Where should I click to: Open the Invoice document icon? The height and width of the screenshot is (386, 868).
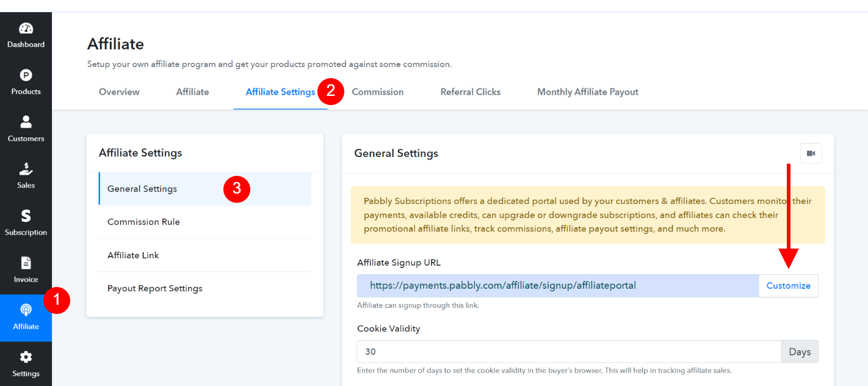click(x=26, y=263)
